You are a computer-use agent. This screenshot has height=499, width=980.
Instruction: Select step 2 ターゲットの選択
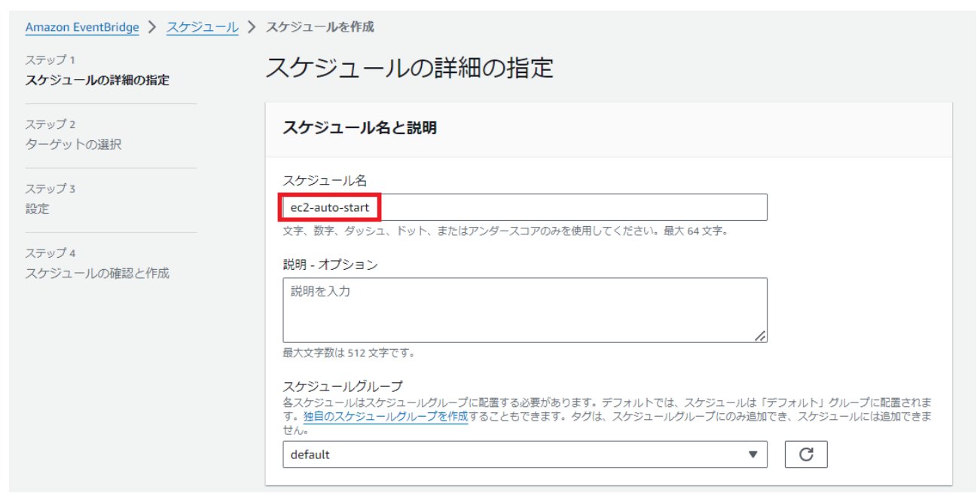pos(73,145)
